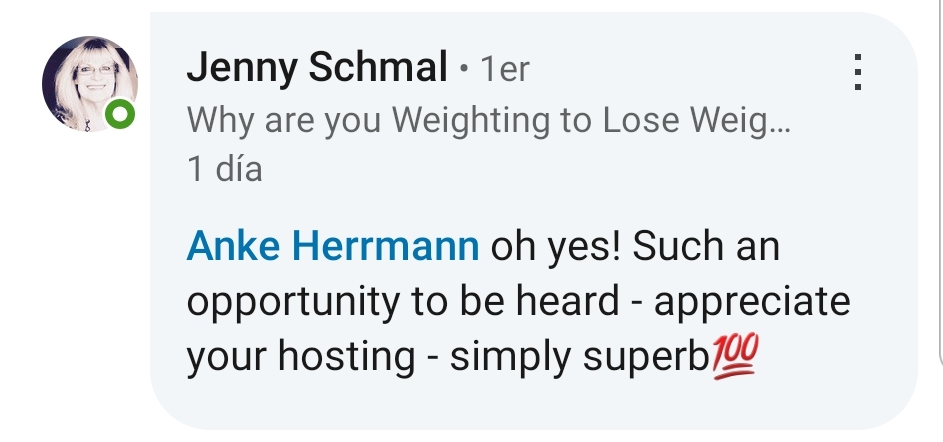Click the green online status dot
The width and height of the screenshot is (943, 442).
tap(120, 116)
